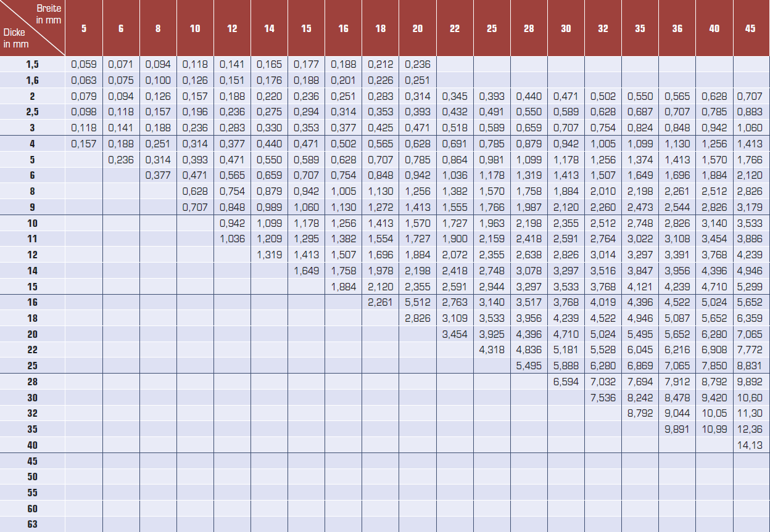Select the column header for width 32
This screenshot has height=532, width=770.
click(x=603, y=28)
